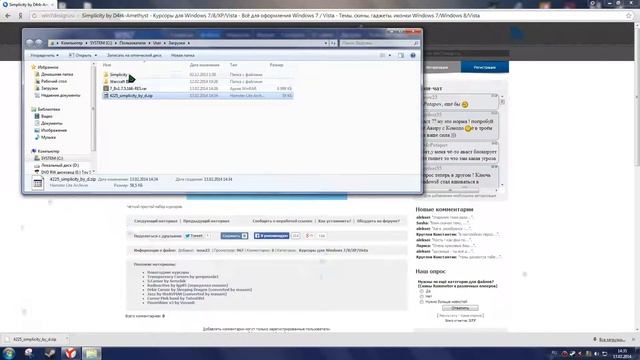Open the Музыка library
The height and width of the screenshot is (360, 640).
coord(48,138)
